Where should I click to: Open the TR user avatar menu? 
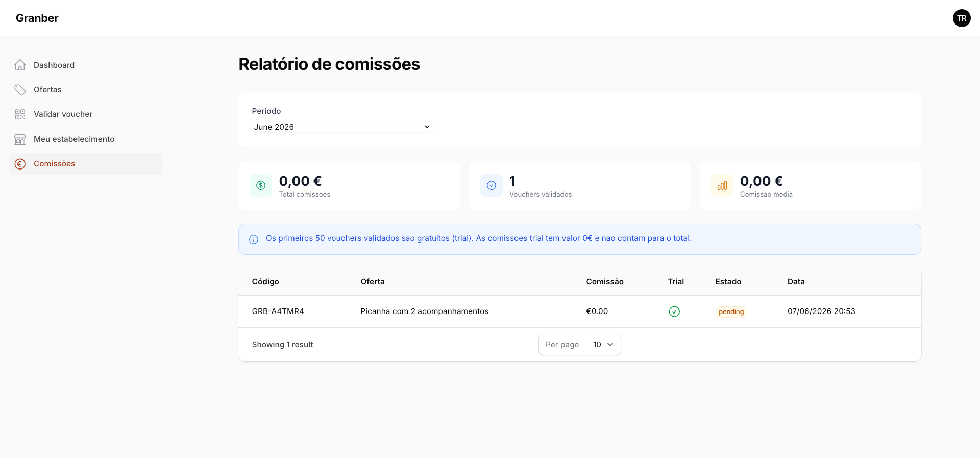(962, 18)
